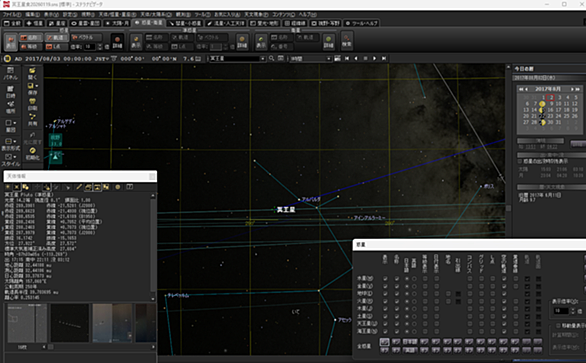This screenshot has height=363, width=586.
Task: Click pencil icon in 天体情報 toolbar
Action: [x=79, y=187]
